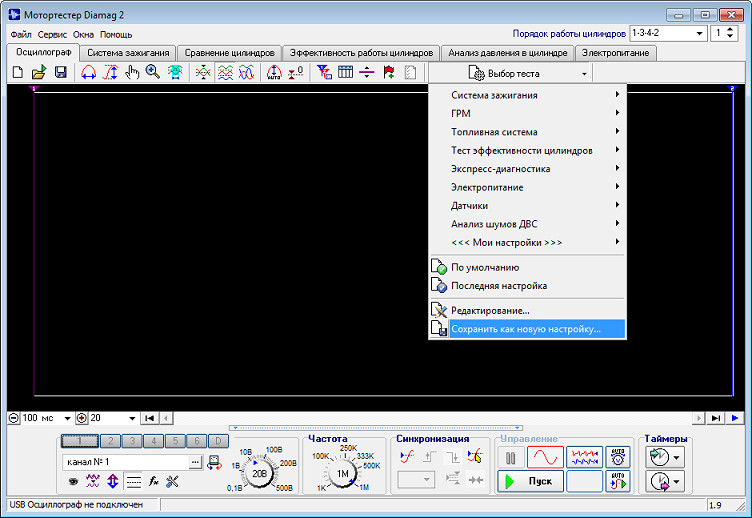Image resolution: width=752 pixels, height=518 pixels.
Task: Toggle channel 3 button
Action: 132,441
